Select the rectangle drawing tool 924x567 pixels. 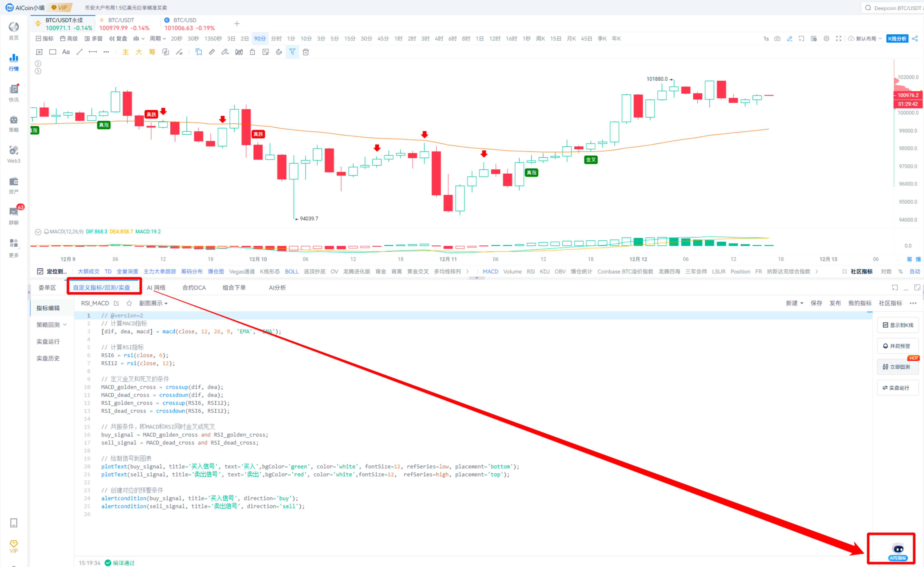(53, 52)
